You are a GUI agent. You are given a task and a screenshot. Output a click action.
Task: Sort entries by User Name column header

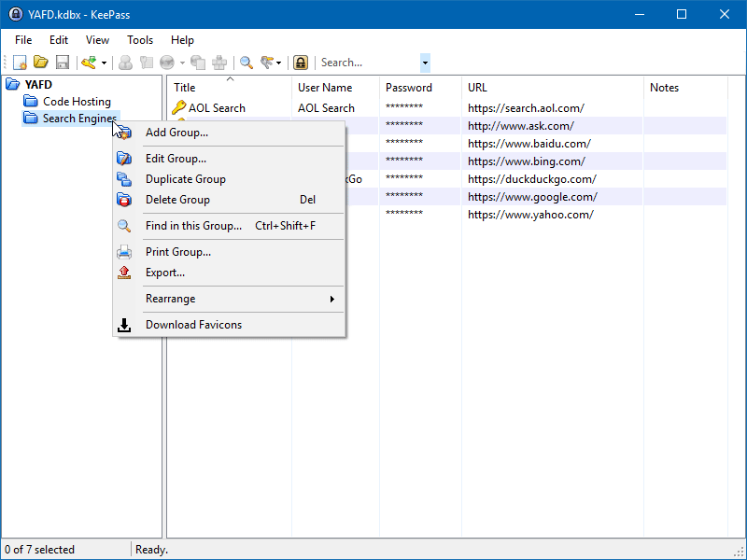pyautogui.click(x=335, y=87)
